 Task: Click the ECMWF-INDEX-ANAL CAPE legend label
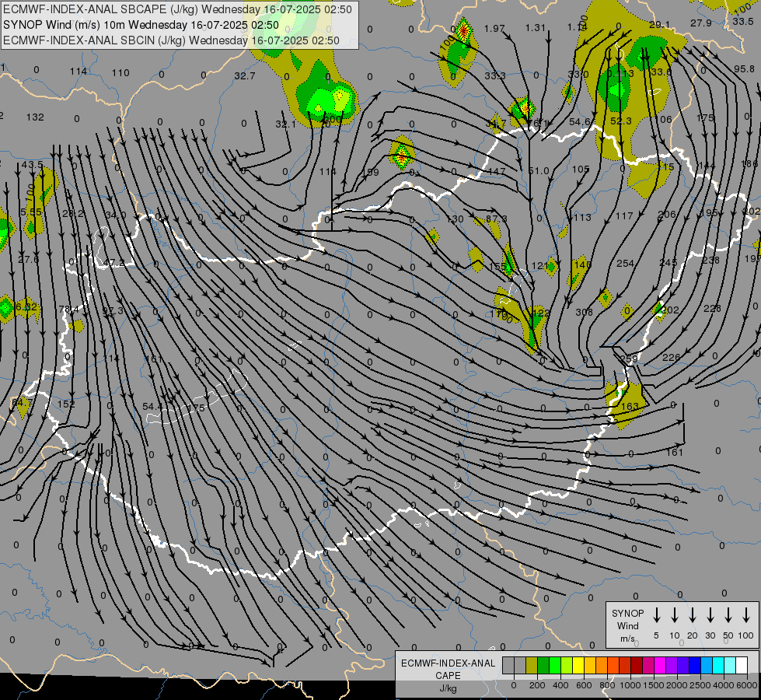tap(448, 669)
